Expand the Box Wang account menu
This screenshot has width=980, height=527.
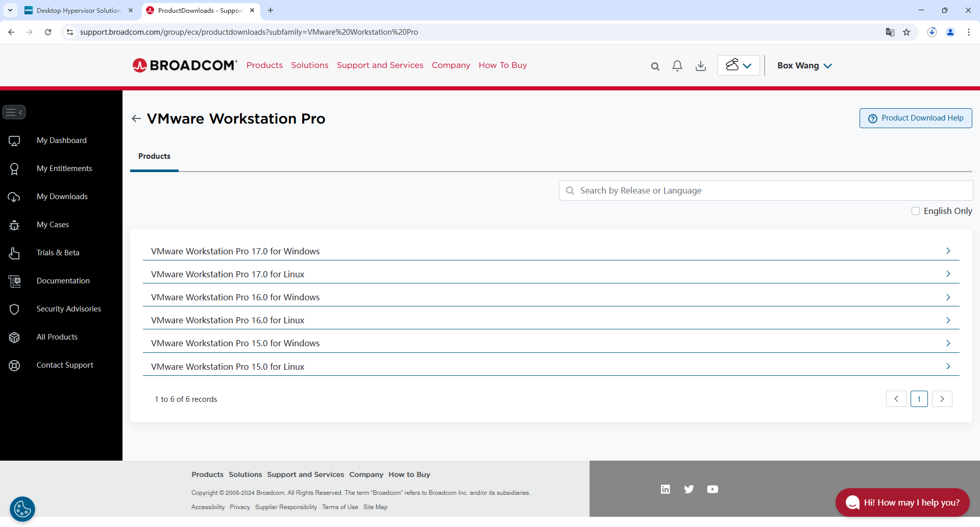(805, 65)
